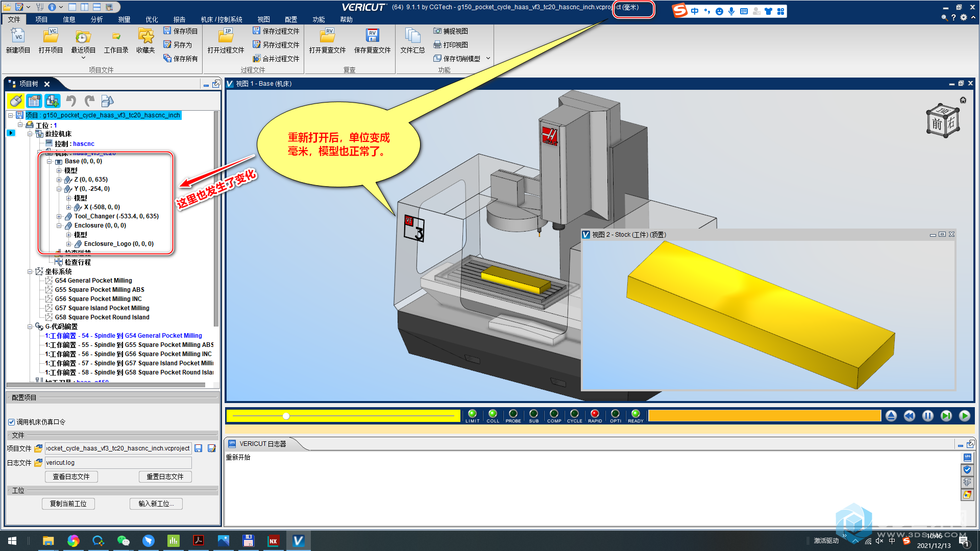Viewport: 980px width, 551px height.
Task: Expand the Tool_Changer node
Action: coord(59,216)
